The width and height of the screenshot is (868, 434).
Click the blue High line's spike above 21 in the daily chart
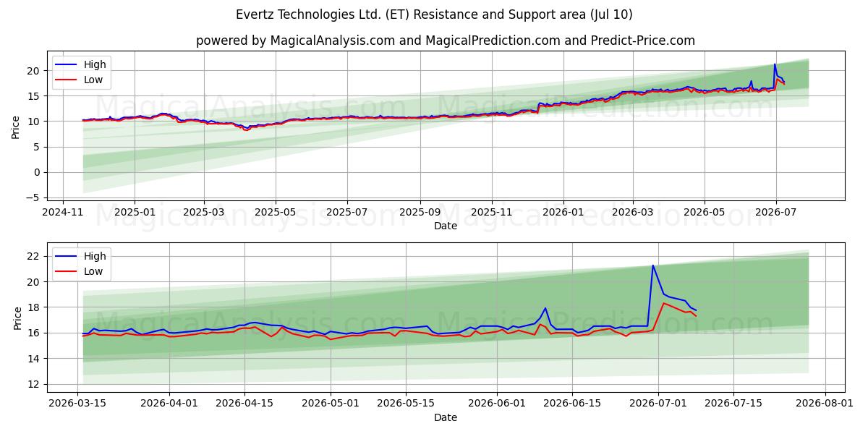(x=653, y=265)
